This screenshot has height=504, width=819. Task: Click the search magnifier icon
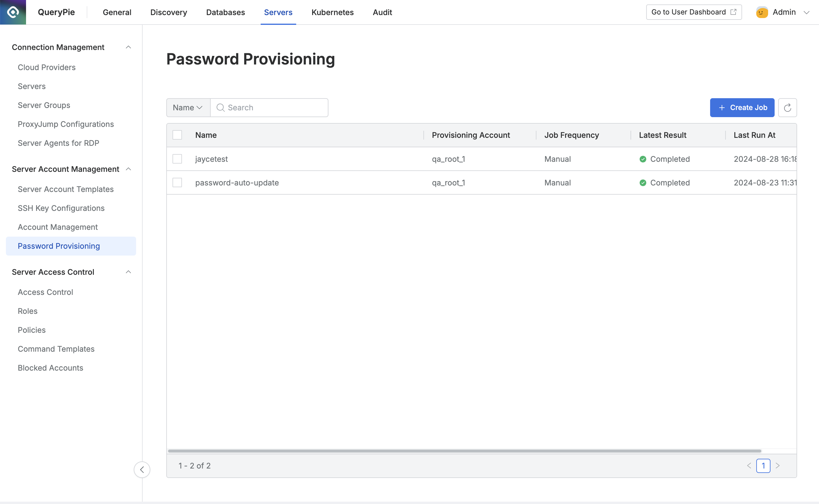[x=220, y=108]
